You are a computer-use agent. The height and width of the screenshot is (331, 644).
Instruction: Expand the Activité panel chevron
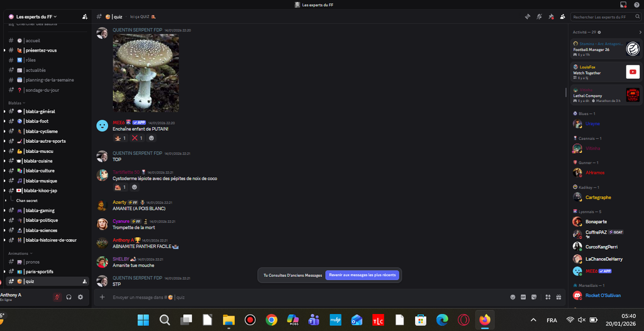640,32
